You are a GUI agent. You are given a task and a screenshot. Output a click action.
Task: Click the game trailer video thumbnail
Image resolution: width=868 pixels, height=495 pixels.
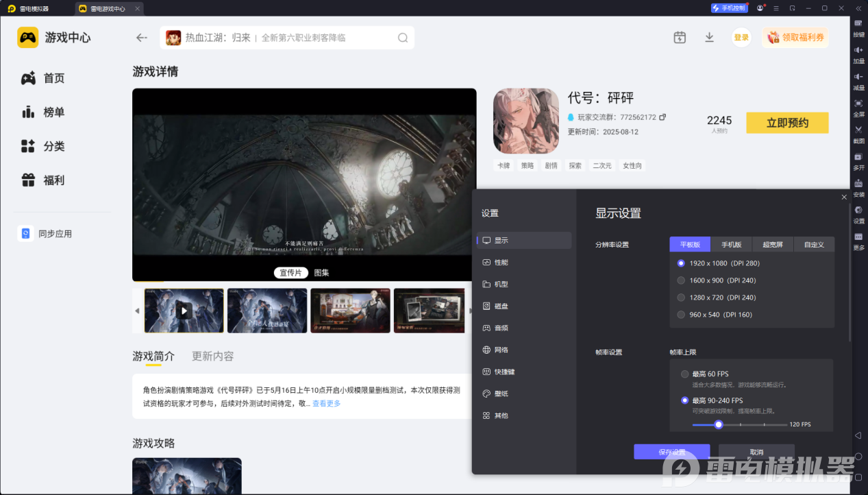184,310
